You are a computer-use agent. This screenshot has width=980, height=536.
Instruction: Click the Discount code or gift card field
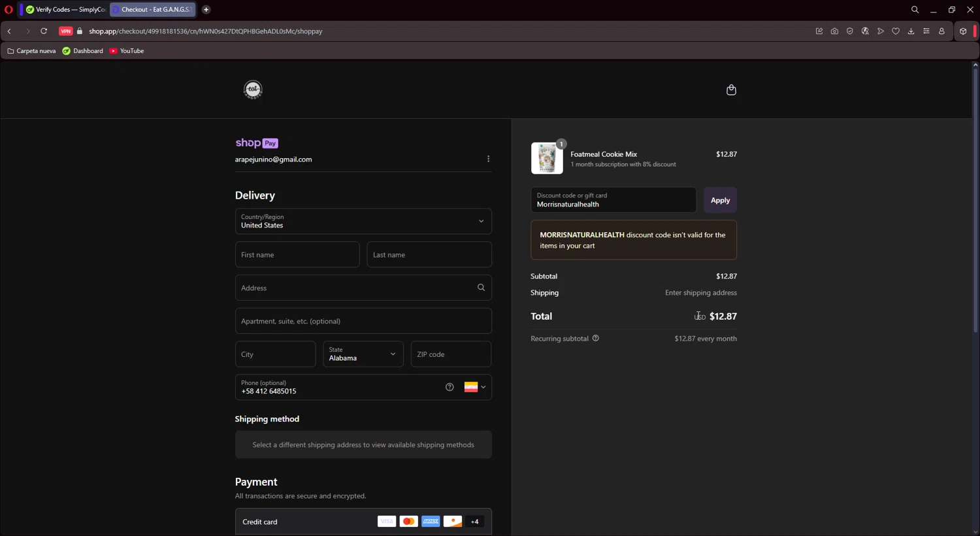613,200
